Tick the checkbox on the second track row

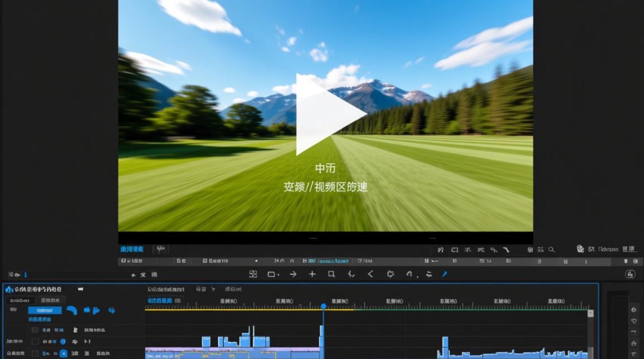pyautogui.click(x=35, y=341)
